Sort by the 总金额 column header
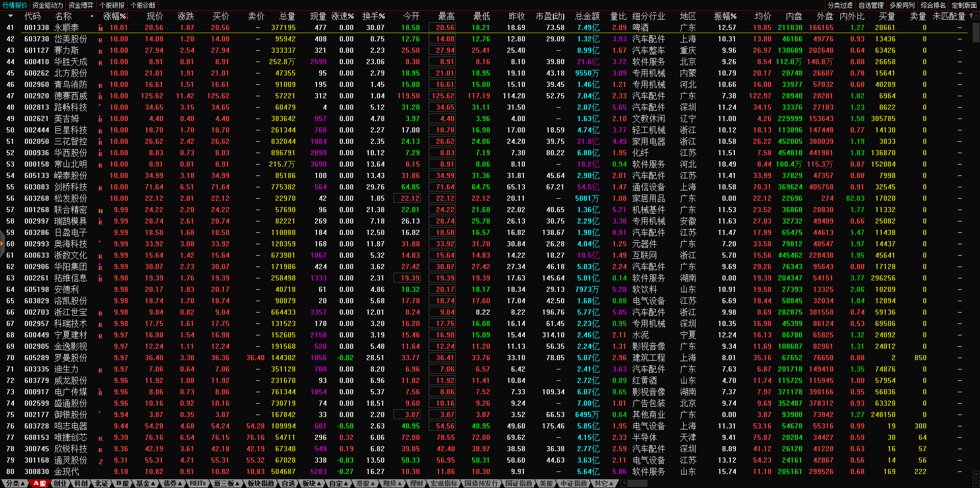The width and height of the screenshot is (980, 488). click(587, 16)
